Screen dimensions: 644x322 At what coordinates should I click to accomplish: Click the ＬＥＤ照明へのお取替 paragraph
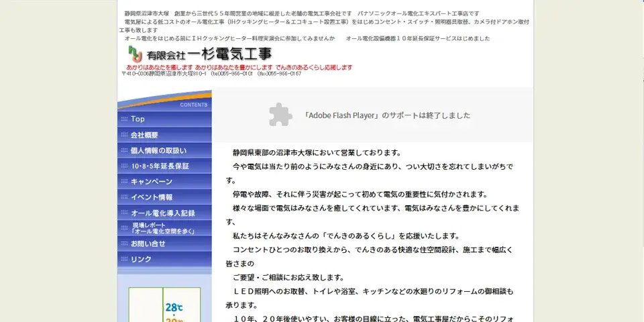370,299
